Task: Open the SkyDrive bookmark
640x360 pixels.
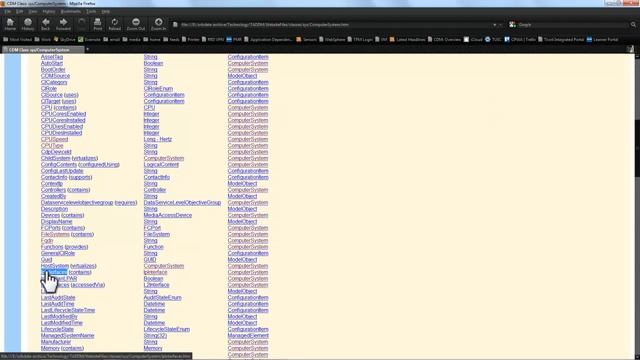Action: coord(64,40)
